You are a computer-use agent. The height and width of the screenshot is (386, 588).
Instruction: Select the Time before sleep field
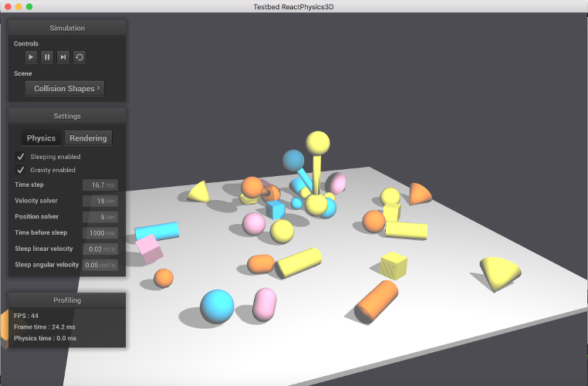point(100,233)
